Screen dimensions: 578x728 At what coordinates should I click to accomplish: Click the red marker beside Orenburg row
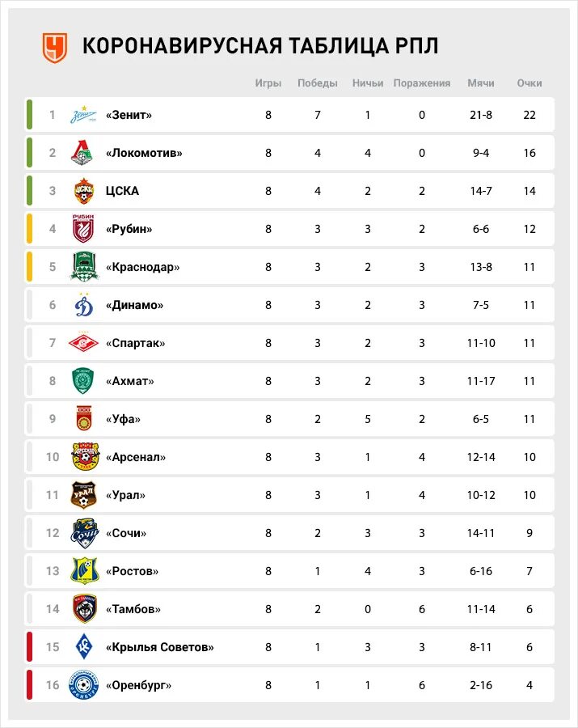point(30,685)
